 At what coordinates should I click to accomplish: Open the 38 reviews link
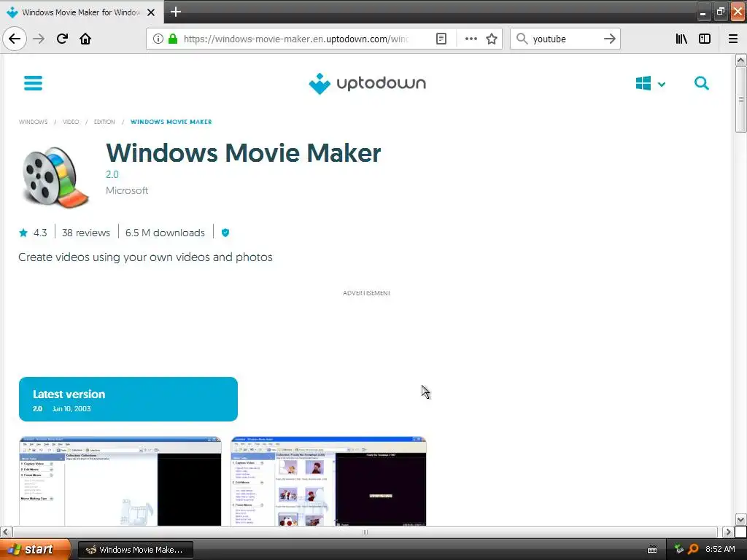pyautogui.click(x=86, y=233)
